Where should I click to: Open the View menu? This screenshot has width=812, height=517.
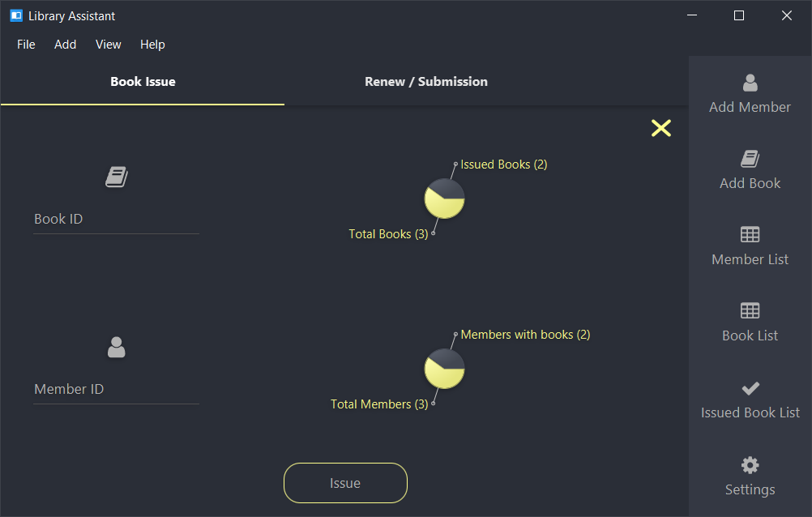(109, 45)
